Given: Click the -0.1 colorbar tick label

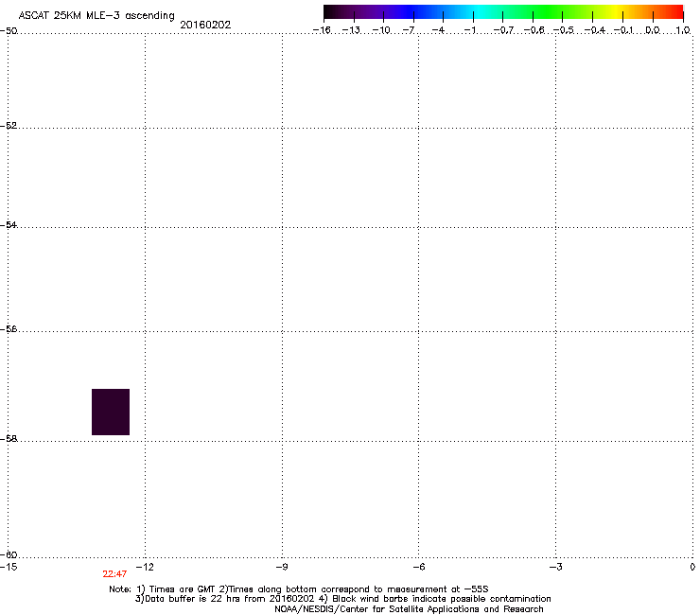Looking at the screenshot, I should click(x=623, y=30).
